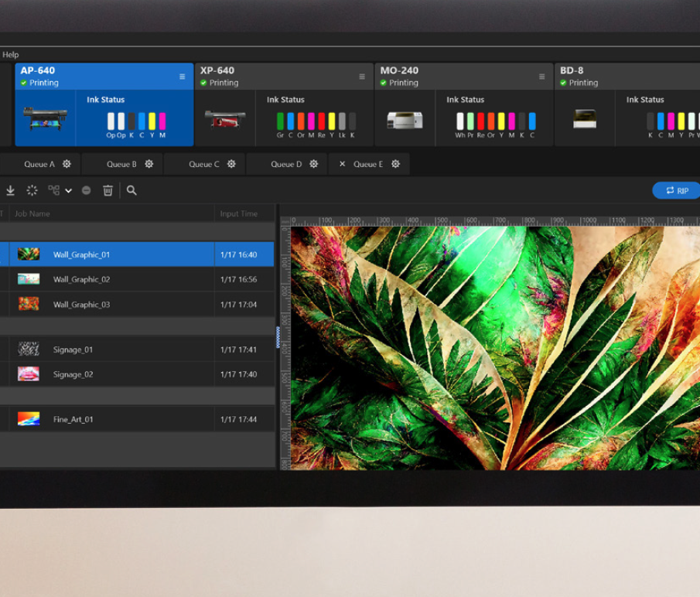Click the download/import job icon
700x597 pixels.
click(x=11, y=190)
